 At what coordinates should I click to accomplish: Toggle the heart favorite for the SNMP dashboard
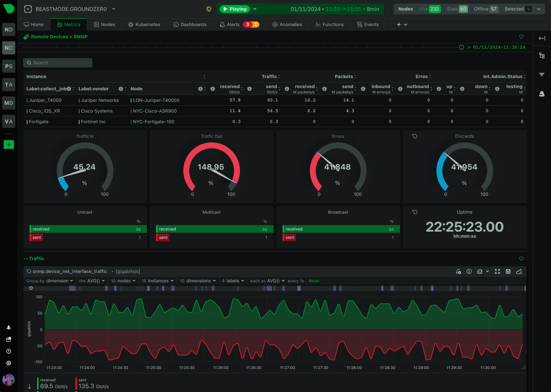coord(521,37)
